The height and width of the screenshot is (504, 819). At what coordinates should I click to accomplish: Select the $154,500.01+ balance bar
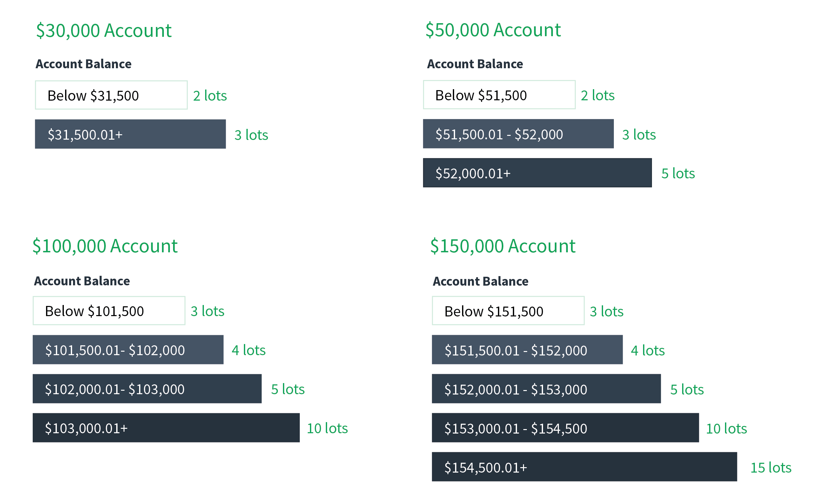(584, 467)
